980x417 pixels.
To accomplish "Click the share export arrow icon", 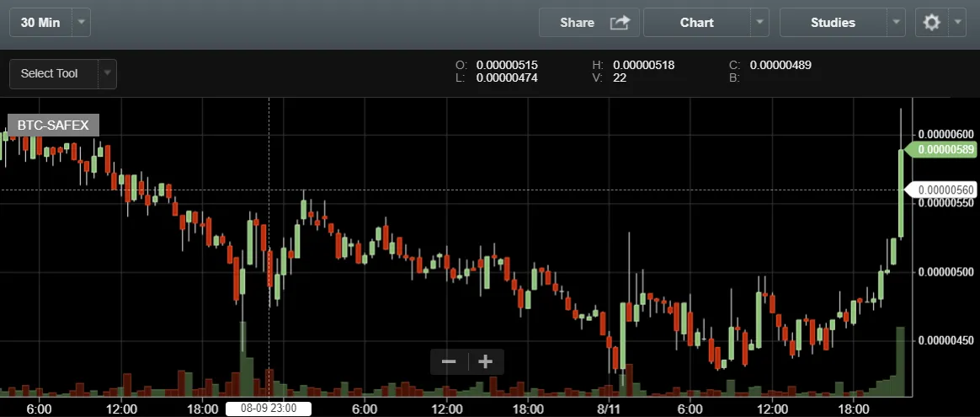I will click(620, 23).
